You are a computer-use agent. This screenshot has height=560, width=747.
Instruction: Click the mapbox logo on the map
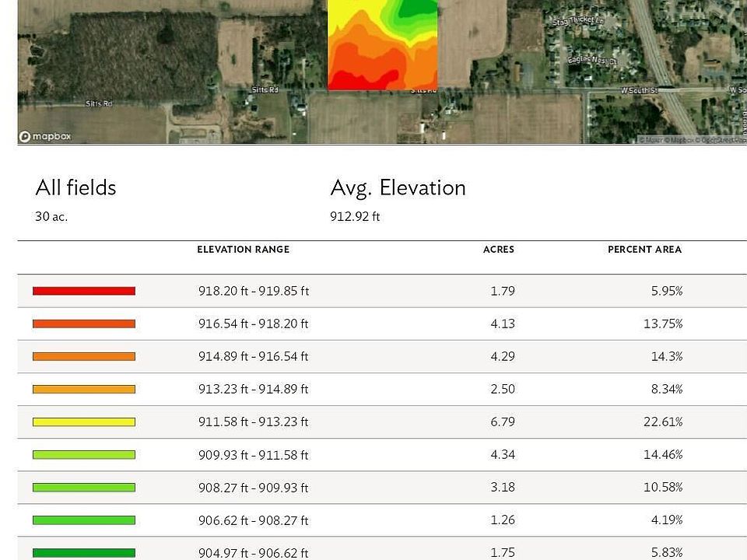[45, 137]
